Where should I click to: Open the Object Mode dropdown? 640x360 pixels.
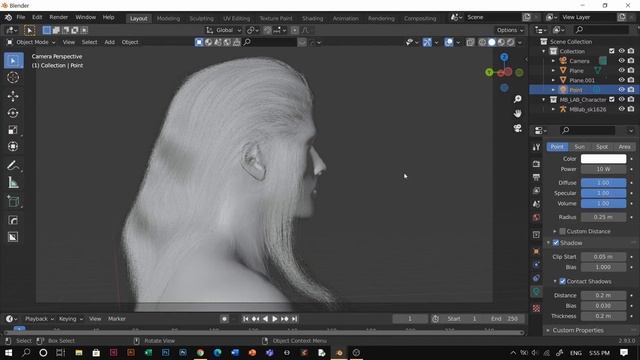[x=31, y=42]
